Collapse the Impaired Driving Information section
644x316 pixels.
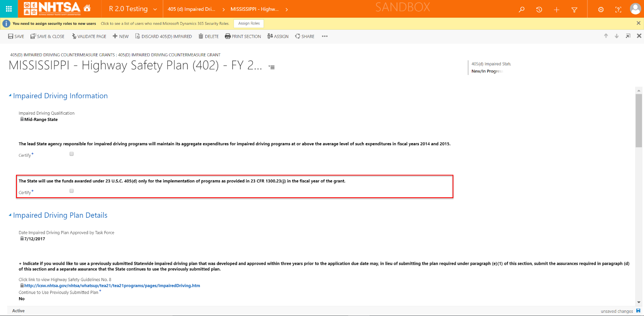[x=10, y=95]
